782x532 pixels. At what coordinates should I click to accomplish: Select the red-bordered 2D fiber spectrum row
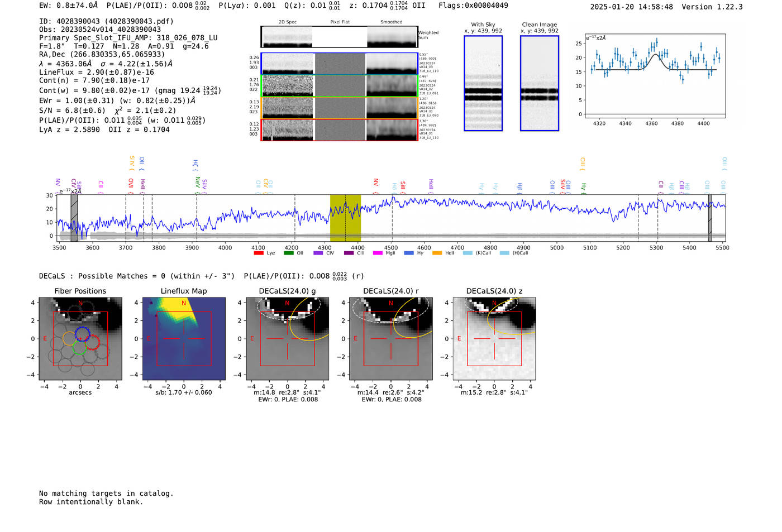339,130
